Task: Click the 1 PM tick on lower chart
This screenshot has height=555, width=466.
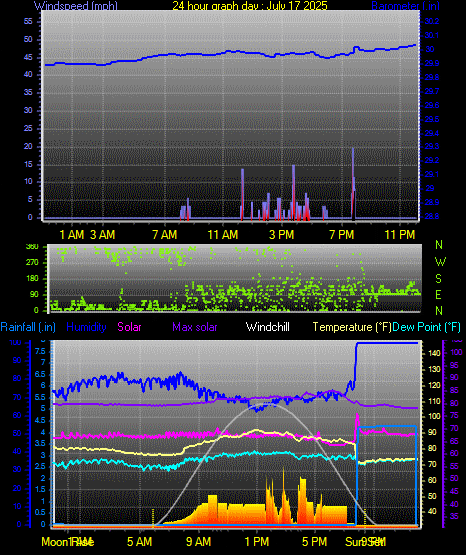Action: click(257, 542)
